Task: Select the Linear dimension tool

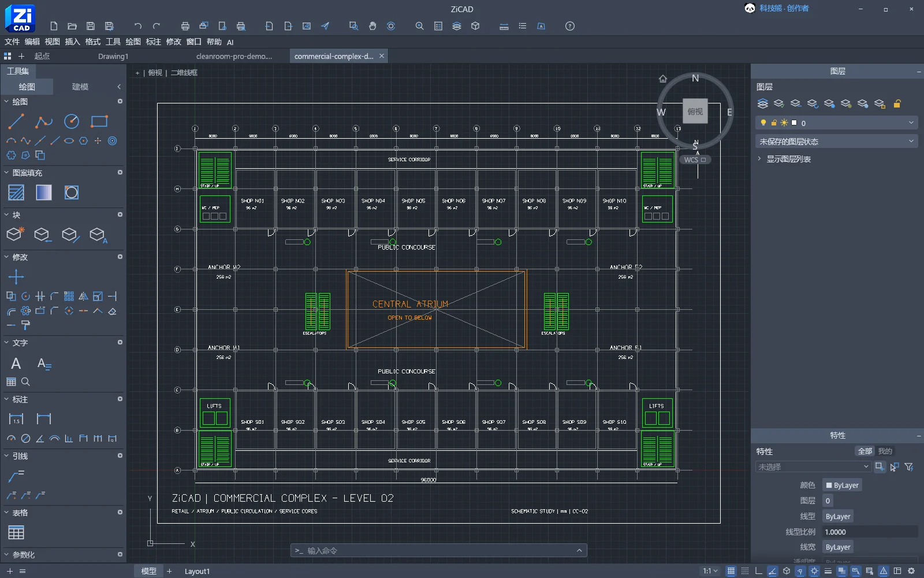Action: 16,418
